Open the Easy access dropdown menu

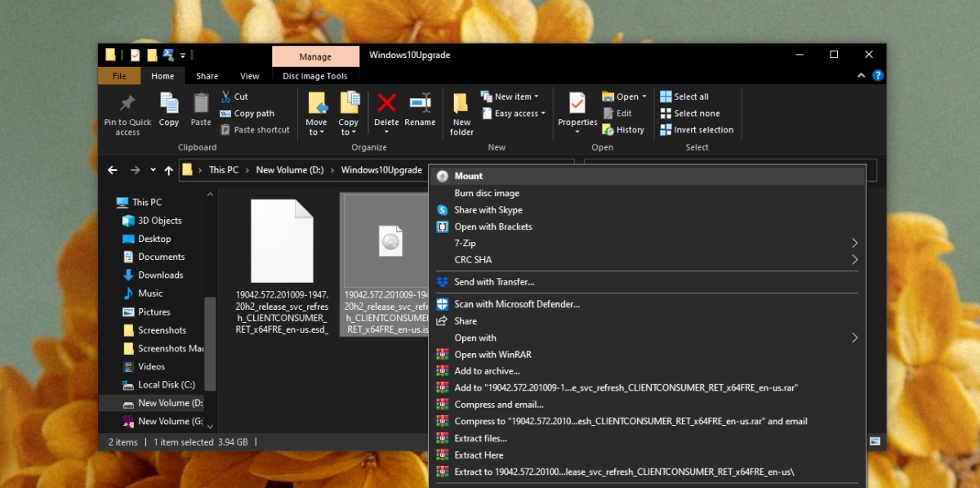click(x=513, y=113)
